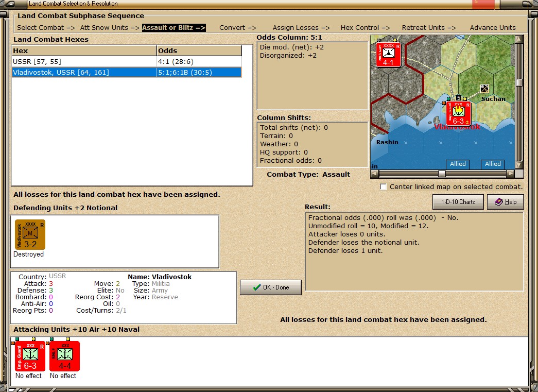
Task: Click the Attacker loses 0 units line
Action: (x=346, y=234)
